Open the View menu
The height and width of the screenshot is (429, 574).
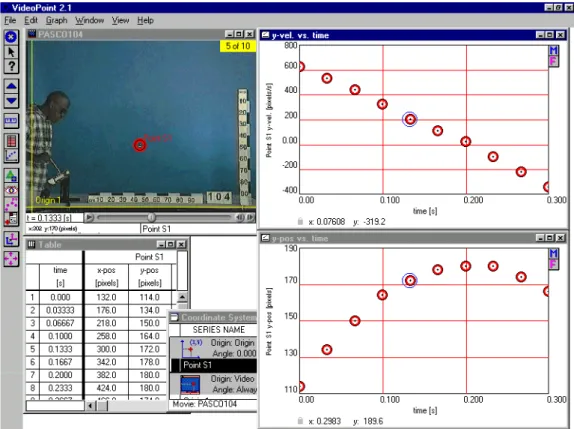[x=120, y=20]
